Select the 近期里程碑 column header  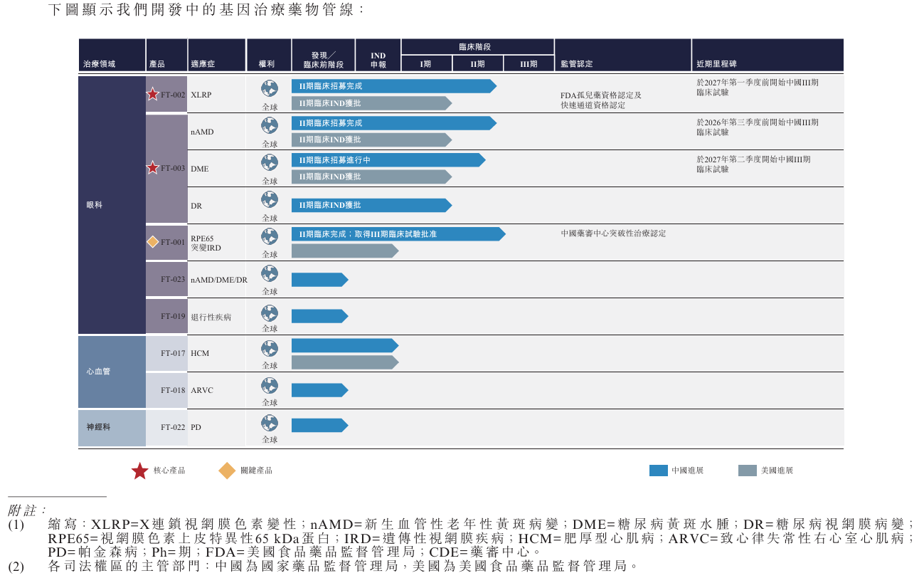(717, 64)
